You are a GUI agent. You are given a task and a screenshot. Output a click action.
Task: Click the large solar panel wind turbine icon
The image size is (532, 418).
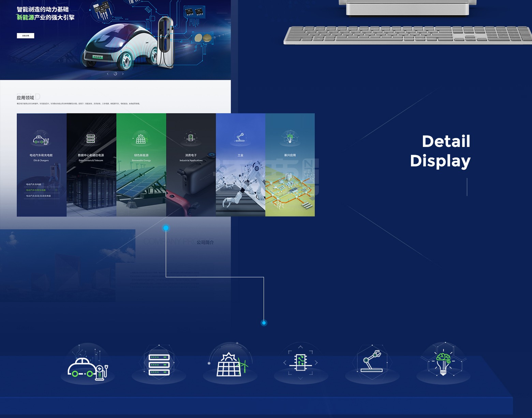click(232, 365)
